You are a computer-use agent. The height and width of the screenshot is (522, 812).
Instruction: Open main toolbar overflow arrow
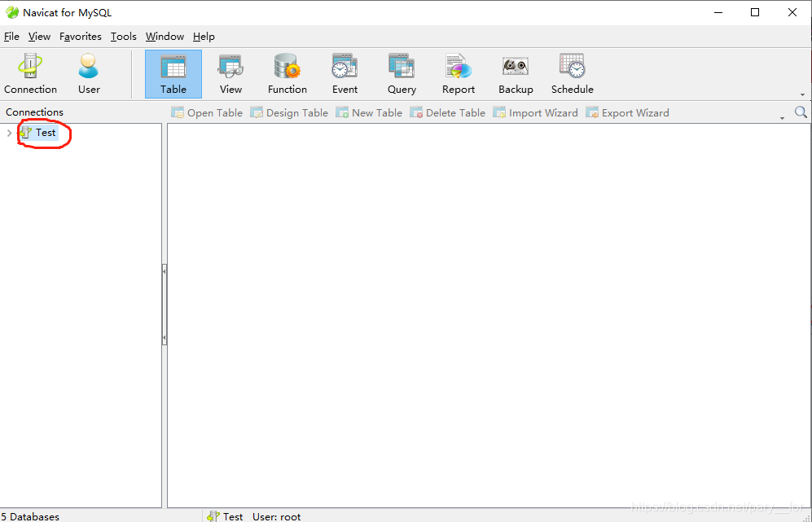[x=803, y=94]
